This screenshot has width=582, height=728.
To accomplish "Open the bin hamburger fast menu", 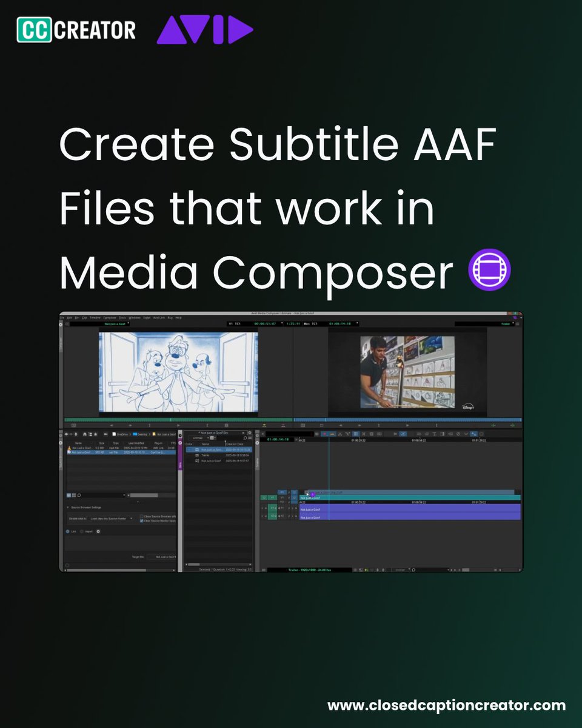I will tap(250, 438).
